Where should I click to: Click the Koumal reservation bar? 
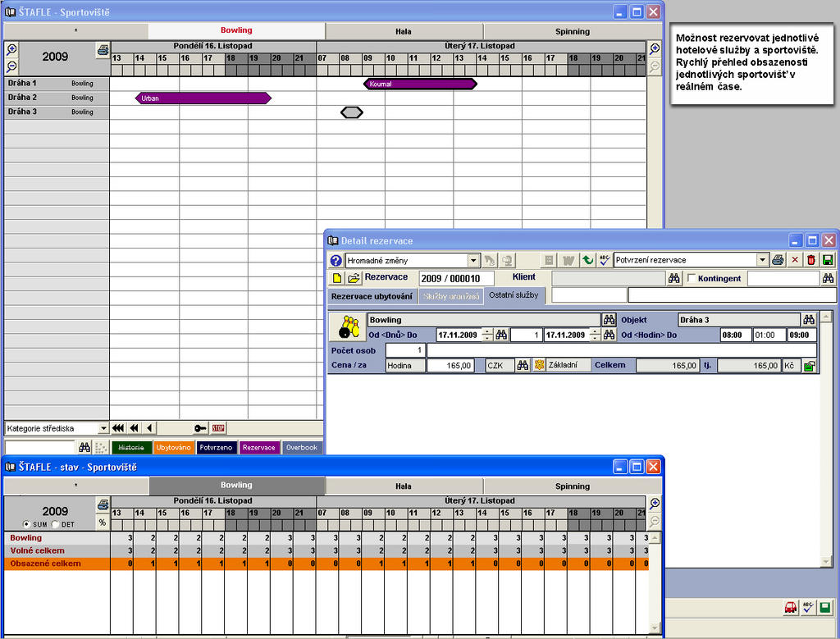[420, 84]
